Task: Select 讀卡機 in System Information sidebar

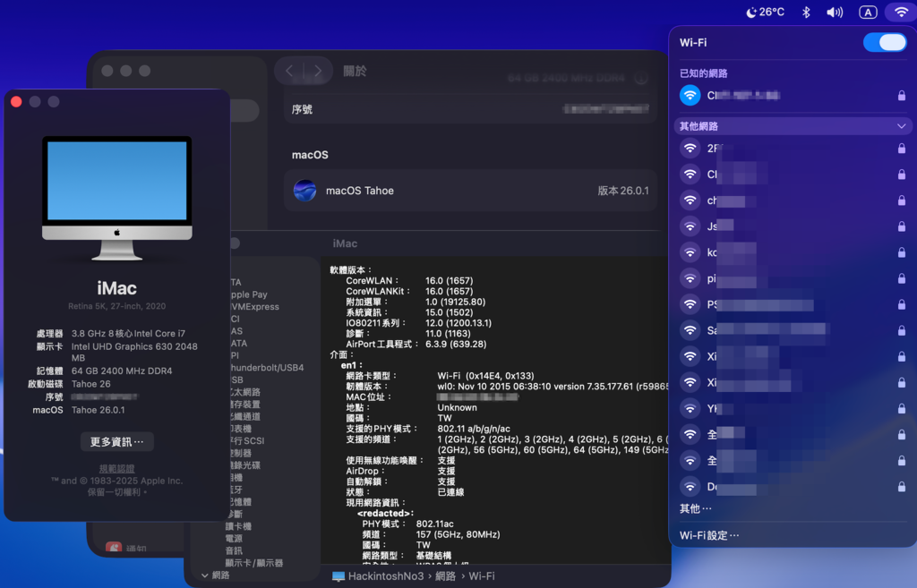Action: (238, 526)
